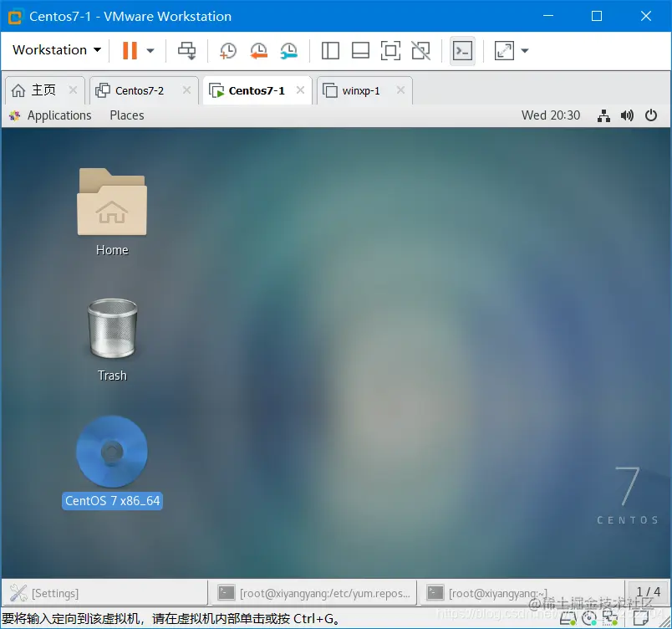Click the GNOME volume icon
This screenshot has width=672, height=629.
click(627, 115)
